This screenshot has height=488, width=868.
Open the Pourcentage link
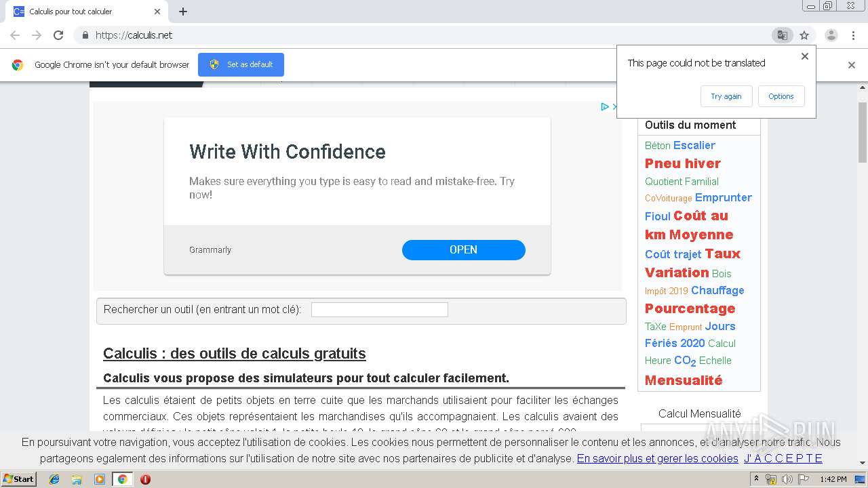[690, 308]
